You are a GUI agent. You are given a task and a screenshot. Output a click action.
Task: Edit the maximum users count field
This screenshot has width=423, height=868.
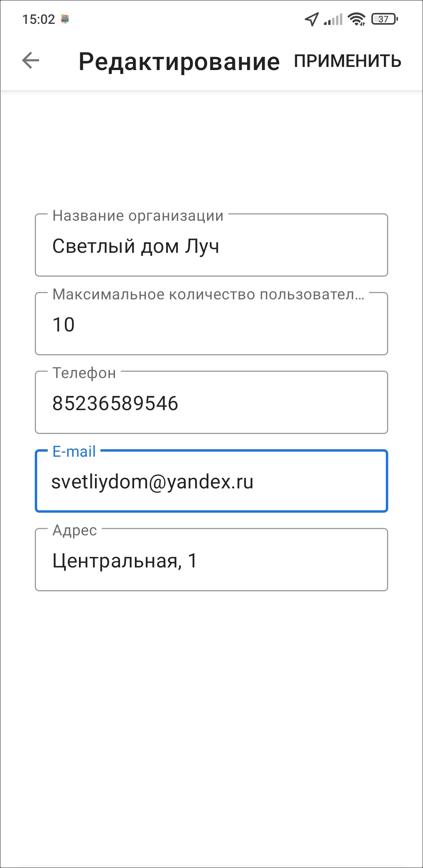(x=211, y=325)
